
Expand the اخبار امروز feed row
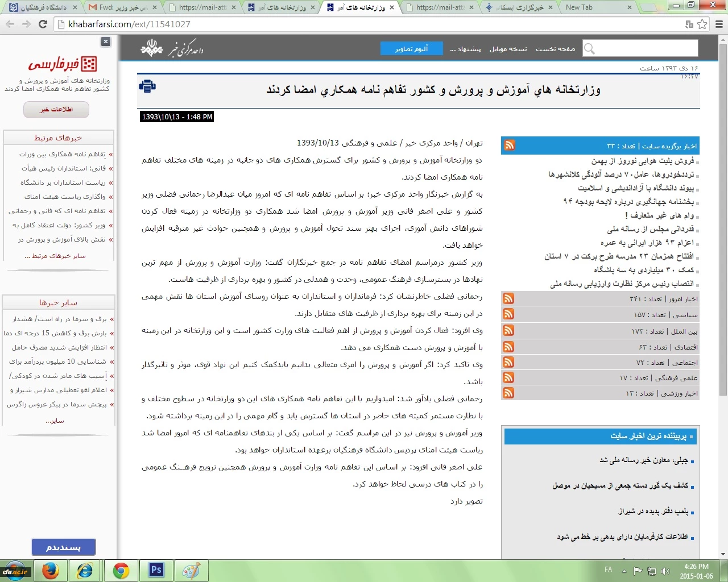pyautogui.click(x=600, y=298)
